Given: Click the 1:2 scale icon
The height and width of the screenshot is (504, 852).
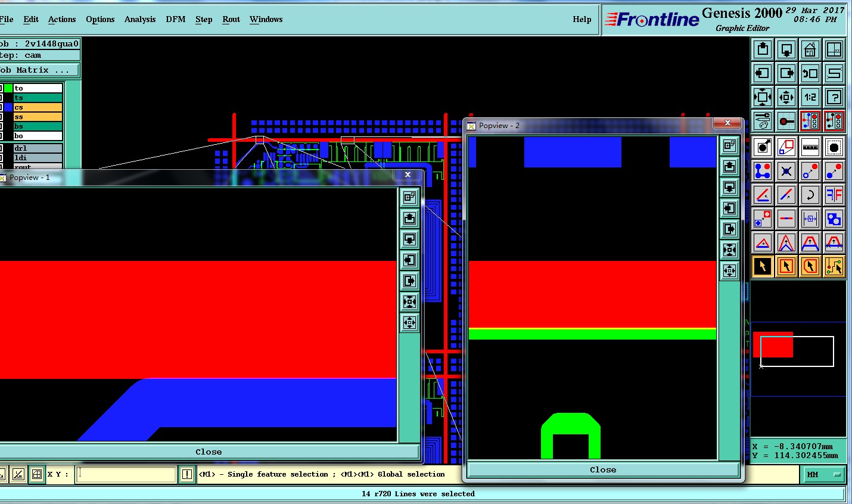Looking at the screenshot, I should click(x=810, y=97).
